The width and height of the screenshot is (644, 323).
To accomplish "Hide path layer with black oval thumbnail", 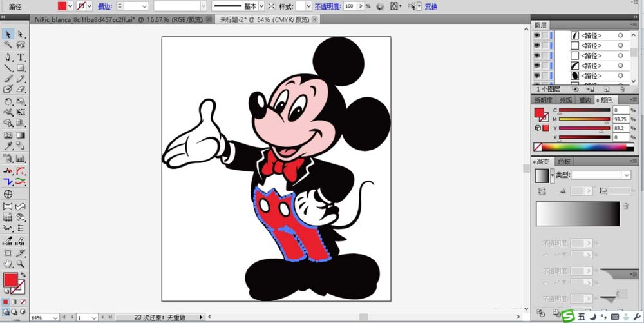I will 536,75.
